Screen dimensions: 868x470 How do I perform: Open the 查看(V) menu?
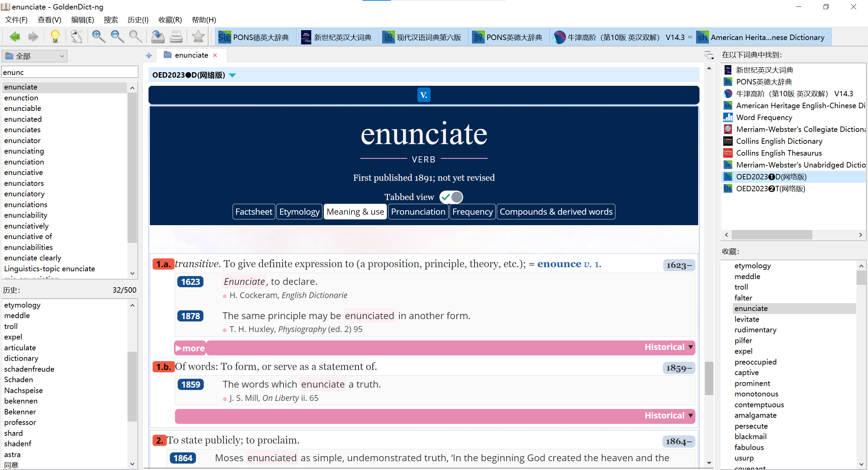coord(49,20)
